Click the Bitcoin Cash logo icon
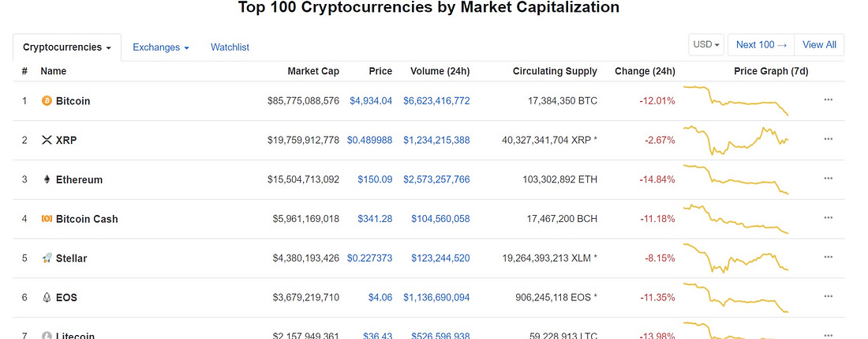This screenshot has width=868, height=339. [47, 219]
